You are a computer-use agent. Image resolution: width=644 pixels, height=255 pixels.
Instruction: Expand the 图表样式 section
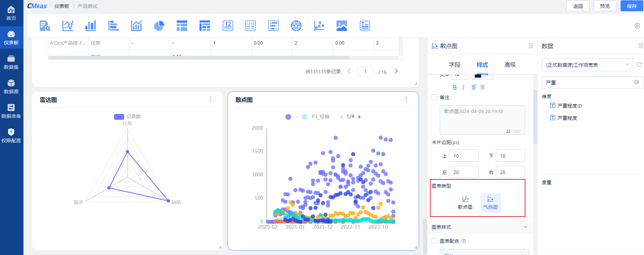(x=480, y=227)
